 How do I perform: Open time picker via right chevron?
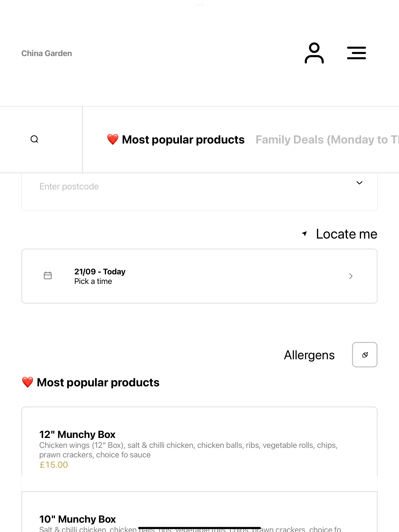tap(351, 276)
